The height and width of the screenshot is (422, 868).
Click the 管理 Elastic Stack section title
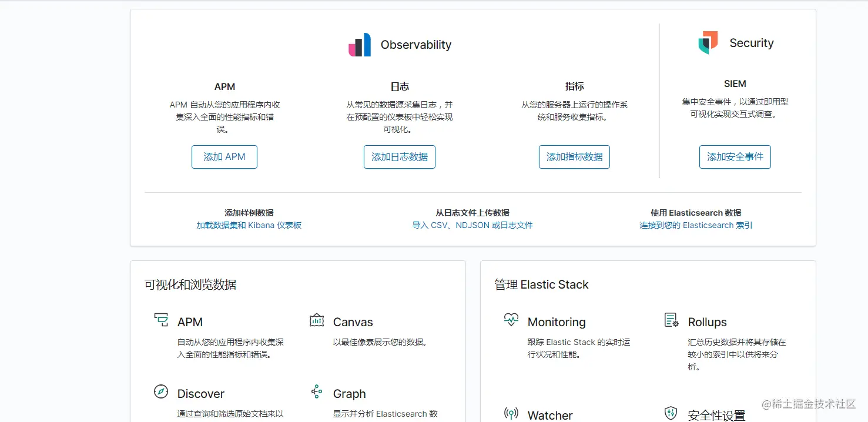(541, 284)
